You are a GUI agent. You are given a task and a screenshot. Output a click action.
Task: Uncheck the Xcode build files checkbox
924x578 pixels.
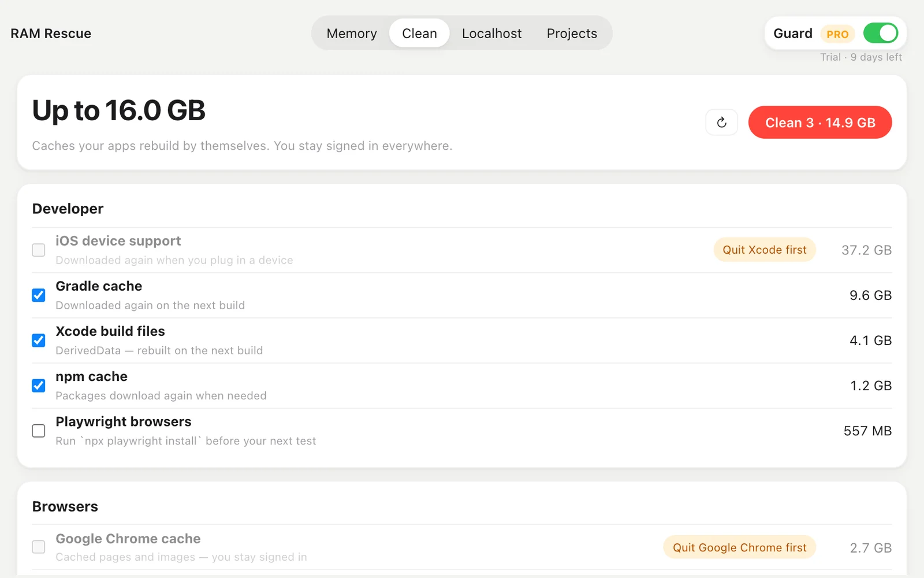[39, 340]
